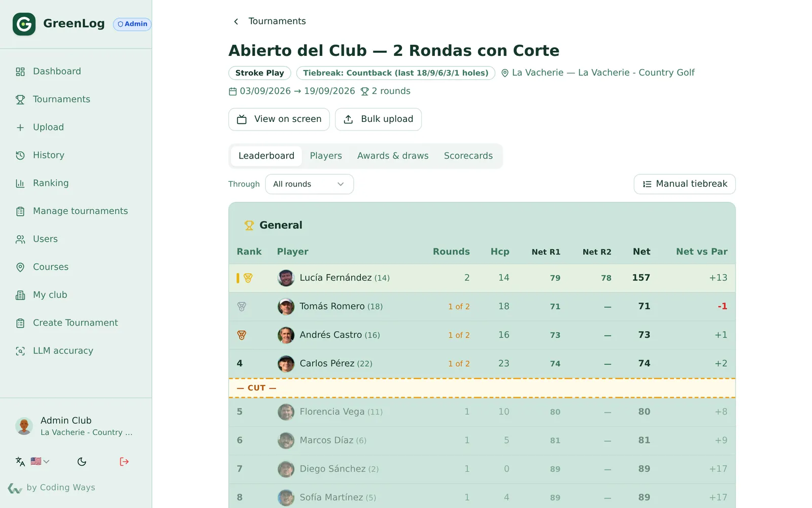Click the gold medal icon for Lucía Fernández
The height and width of the screenshot is (508, 812).
pos(248,278)
